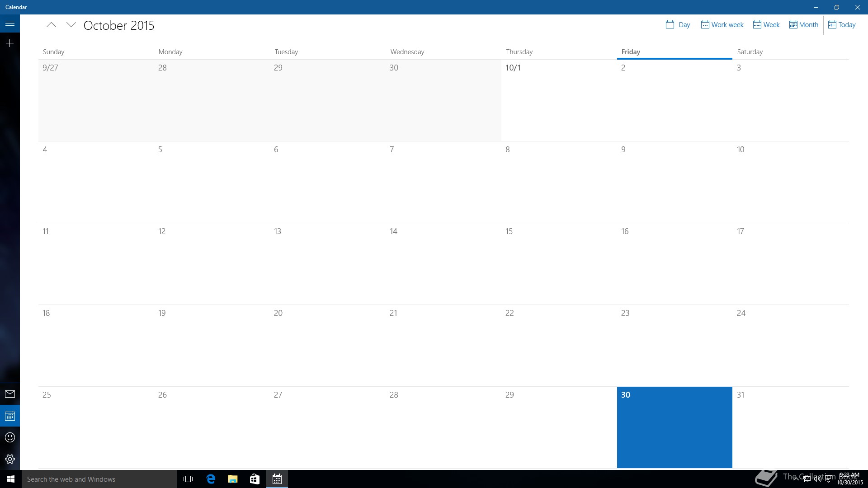Switch to Day view

click(x=678, y=25)
